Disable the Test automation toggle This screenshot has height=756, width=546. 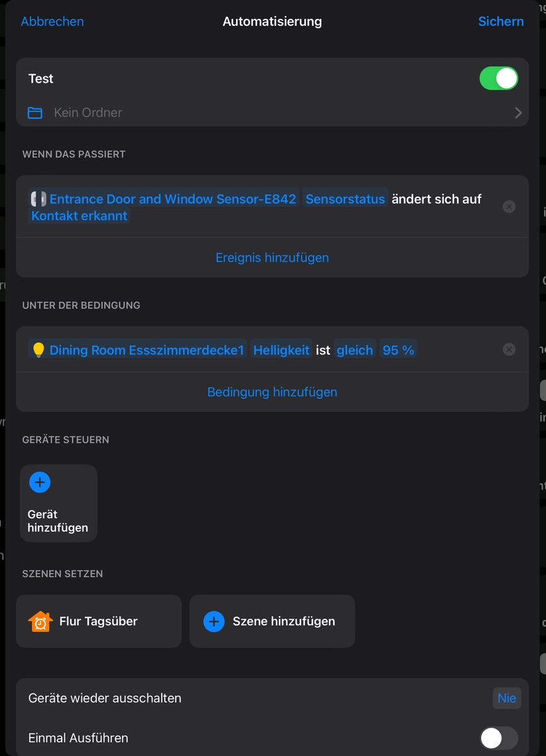pyautogui.click(x=498, y=79)
